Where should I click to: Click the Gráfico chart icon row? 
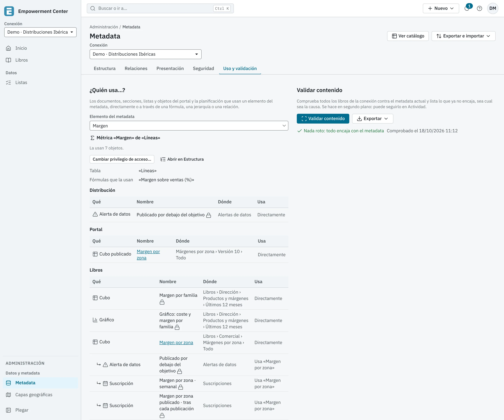95,320
